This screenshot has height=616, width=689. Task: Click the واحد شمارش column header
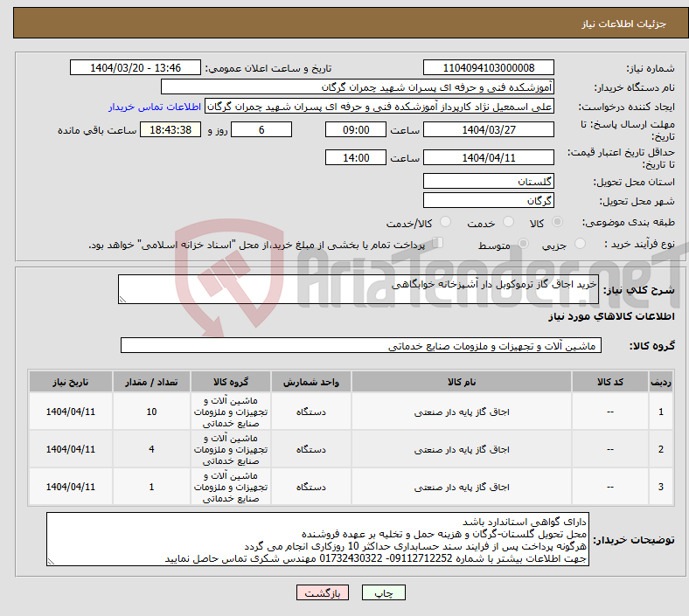[310, 382]
